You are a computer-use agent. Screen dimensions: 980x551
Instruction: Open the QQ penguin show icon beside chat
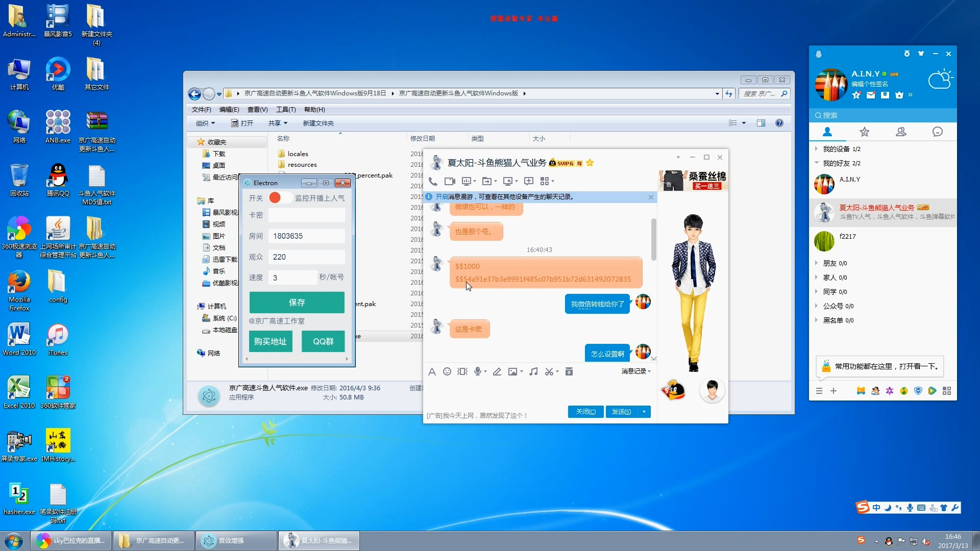[673, 391]
